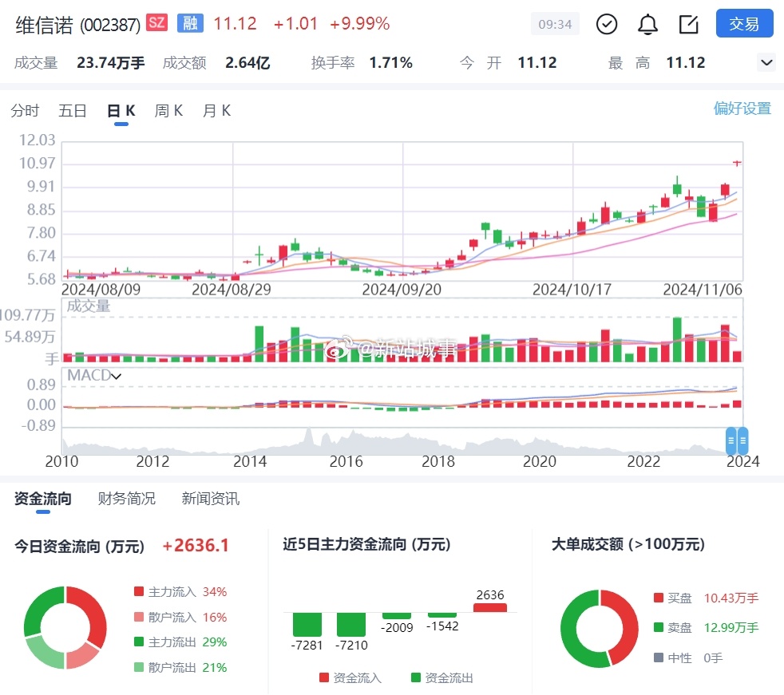Viewport: 784px width, 695px height.
Task: Toggle the 资金流入 legend item
Action: [350, 677]
